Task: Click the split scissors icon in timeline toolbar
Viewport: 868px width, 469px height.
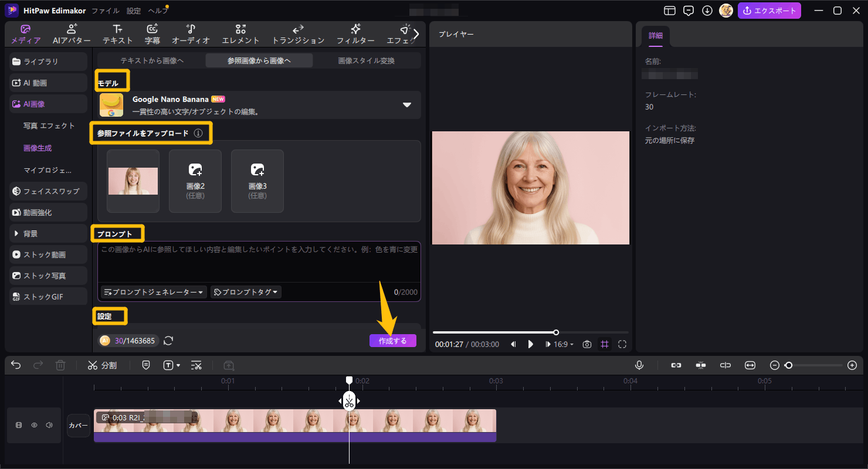Action: coord(93,365)
